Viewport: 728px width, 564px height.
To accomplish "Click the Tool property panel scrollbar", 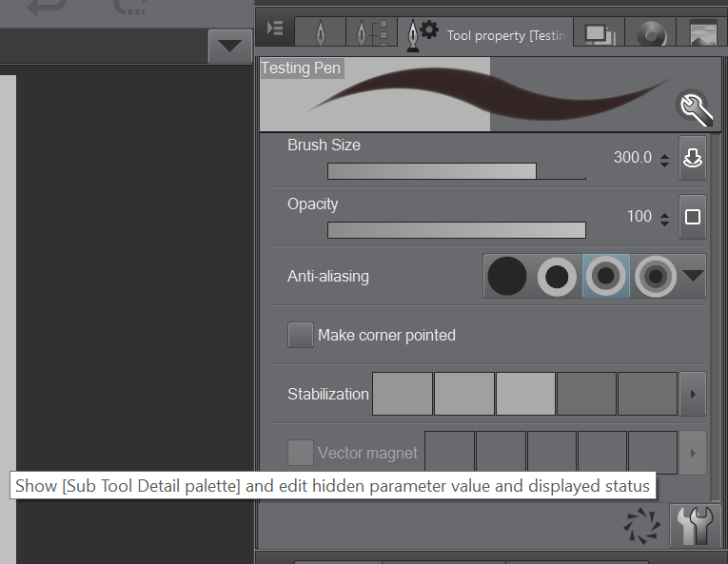I will (x=716, y=316).
